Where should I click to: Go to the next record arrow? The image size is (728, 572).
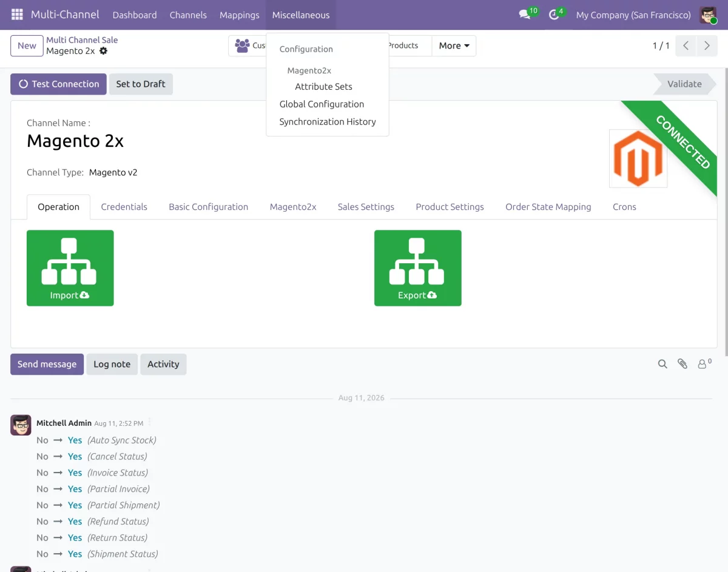[707, 45]
